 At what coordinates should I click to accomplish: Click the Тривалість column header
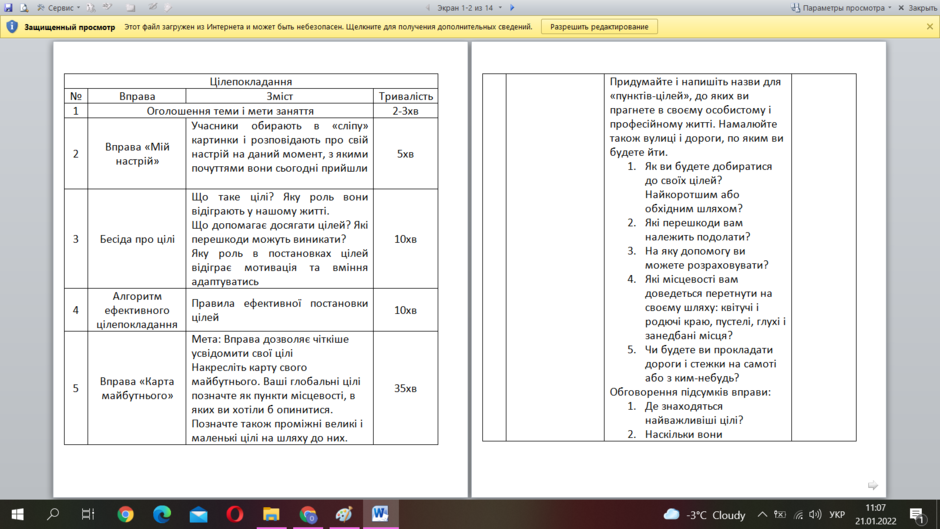pos(405,96)
